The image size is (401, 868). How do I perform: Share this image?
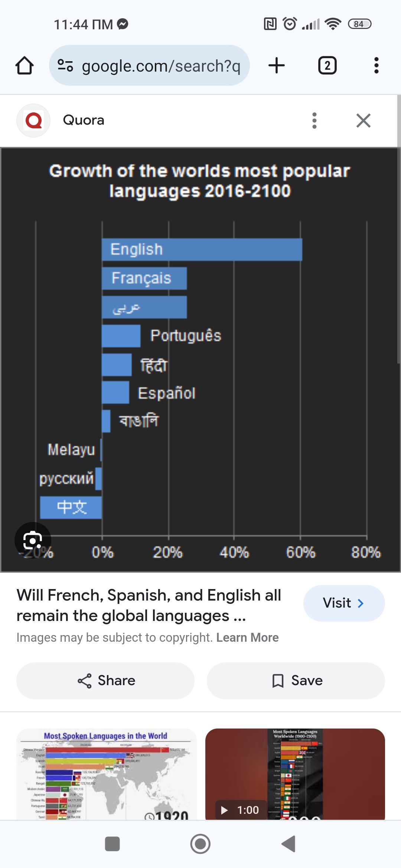click(x=105, y=681)
